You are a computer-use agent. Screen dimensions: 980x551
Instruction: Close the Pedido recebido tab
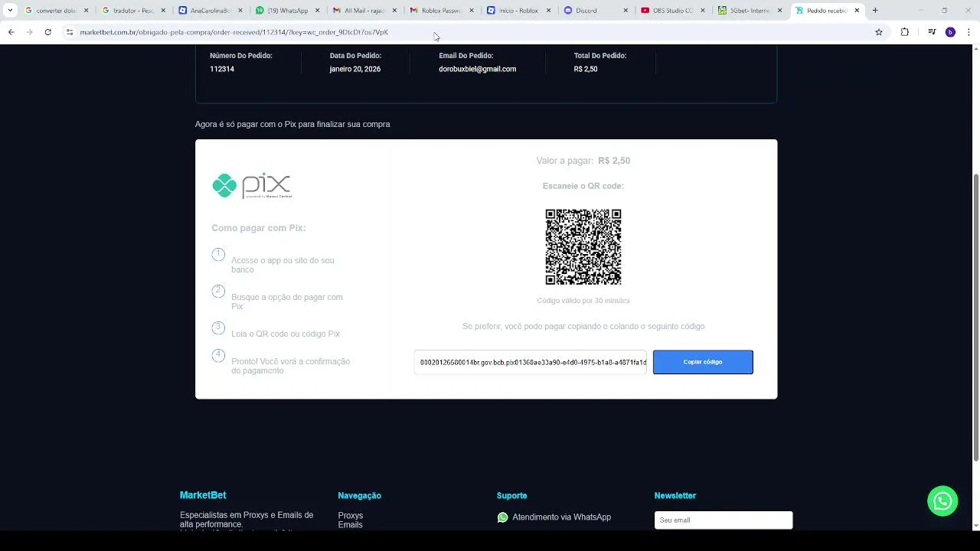[x=857, y=11]
